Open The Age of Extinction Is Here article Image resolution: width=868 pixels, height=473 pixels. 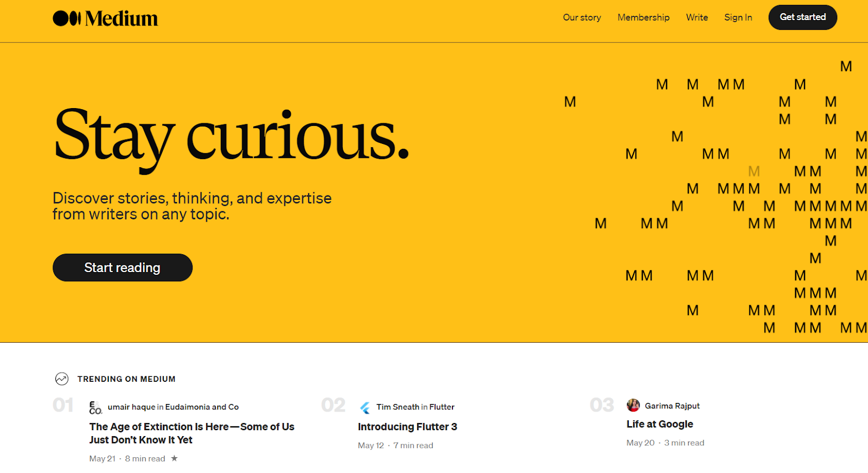(x=192, y=433)
